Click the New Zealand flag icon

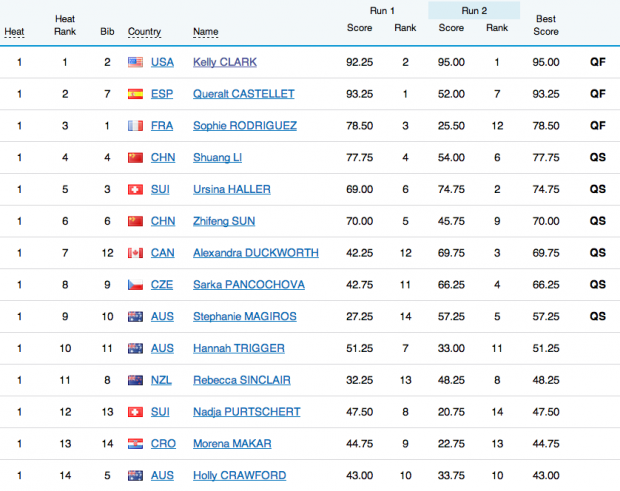(136, 380)
